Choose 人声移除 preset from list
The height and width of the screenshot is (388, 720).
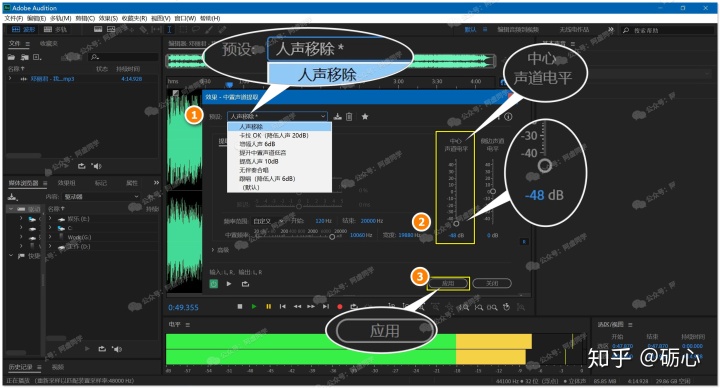[x=279, y=127]
